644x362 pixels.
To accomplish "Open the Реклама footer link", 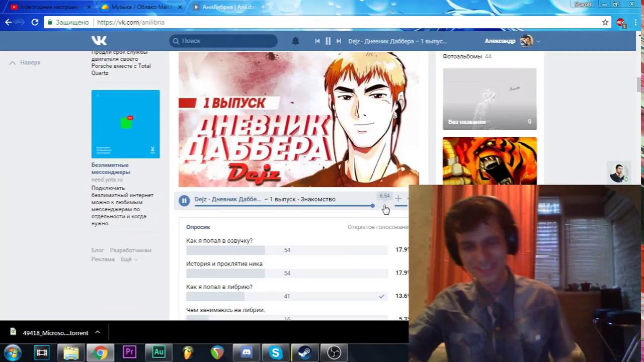I will point(103,259).
